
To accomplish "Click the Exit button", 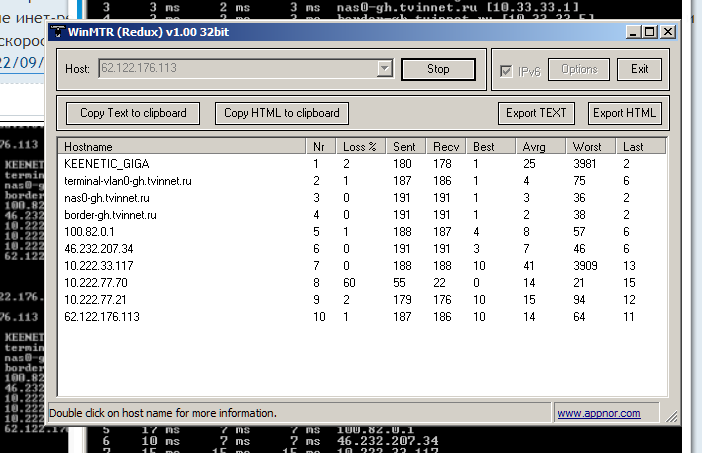I will pos(639,69).
